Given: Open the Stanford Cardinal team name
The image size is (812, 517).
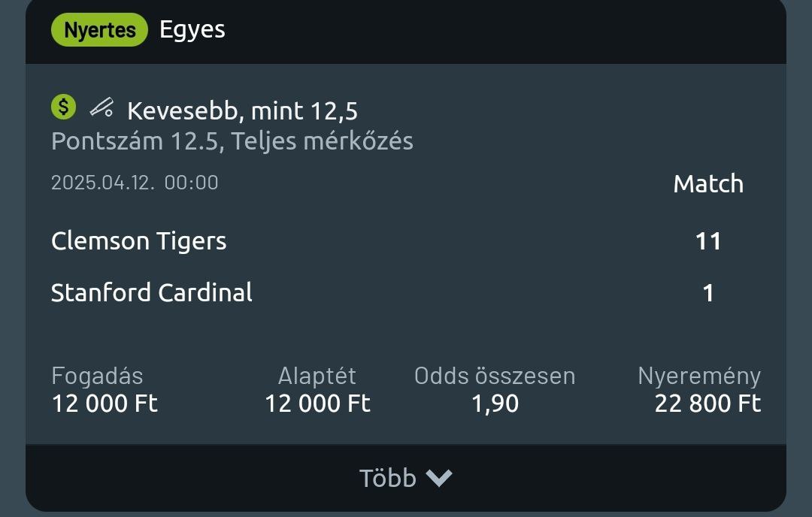Looking at the screenshot, I should coord(151,292).
